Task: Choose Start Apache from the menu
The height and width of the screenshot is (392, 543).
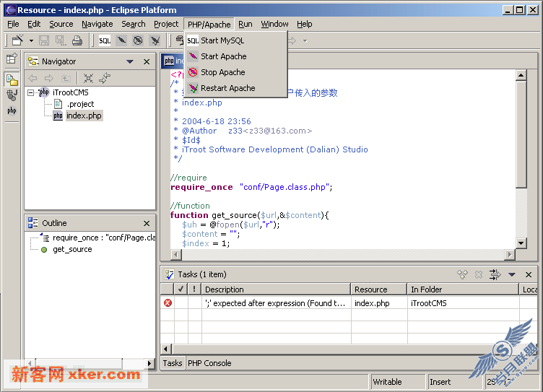Action: (x=236, y=56)
